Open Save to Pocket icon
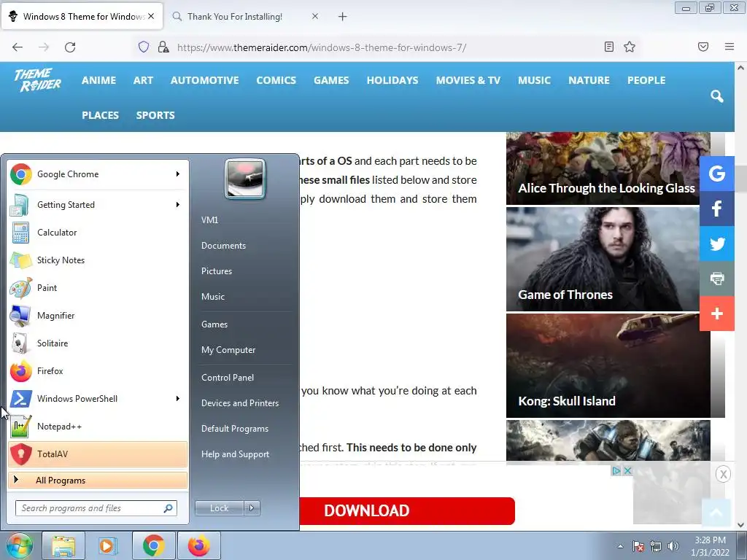747x560 pixels. tap(703, 47)
